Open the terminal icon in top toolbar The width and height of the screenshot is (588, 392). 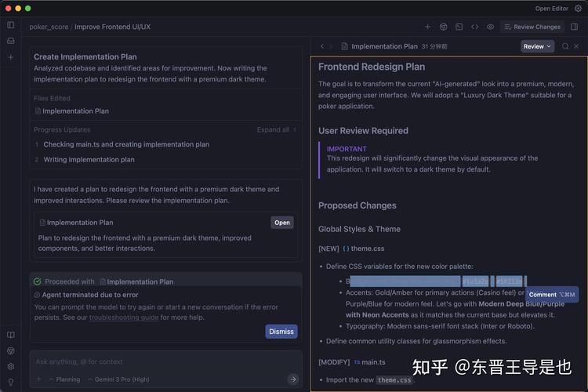459,27
